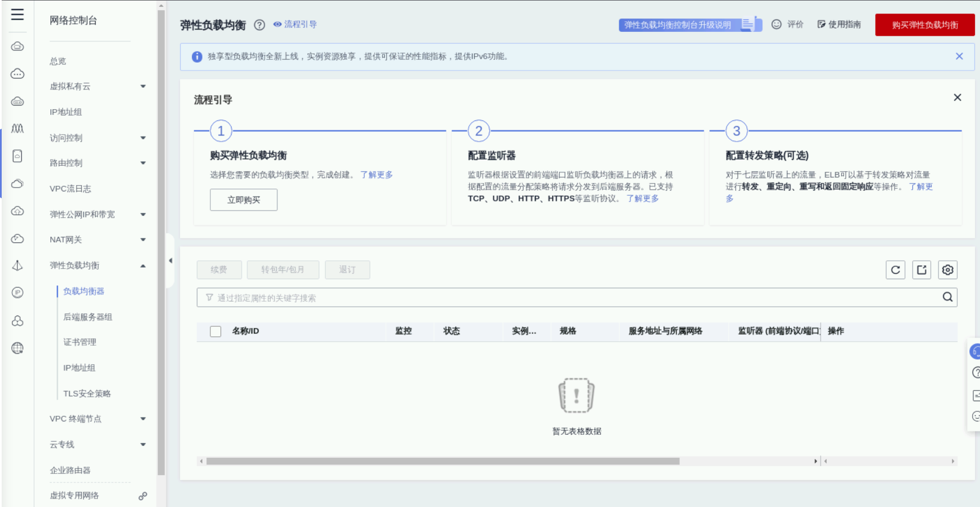Refresh the load balancer list

click(896, 270)
